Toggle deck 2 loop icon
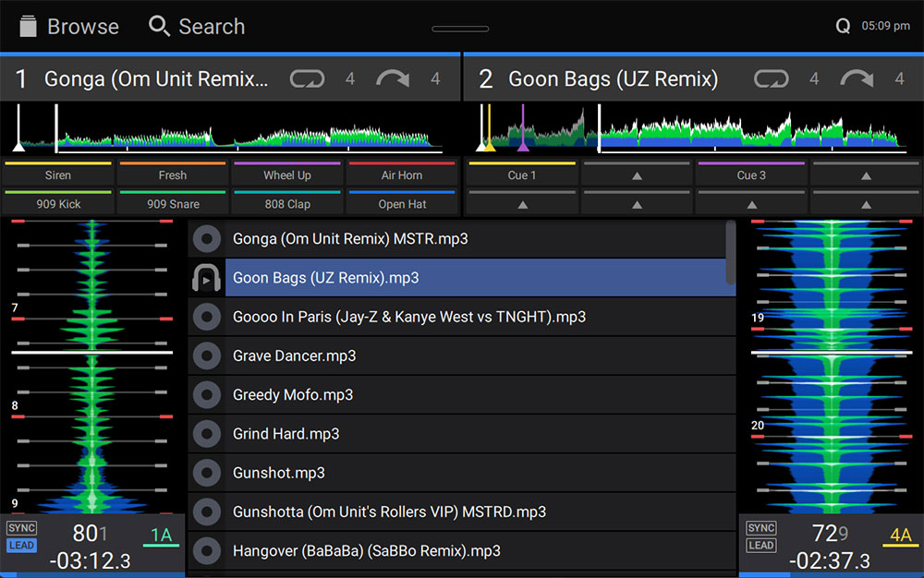This screenshot has width=924, height=578. pyautogui.click(x=771, y=79)
